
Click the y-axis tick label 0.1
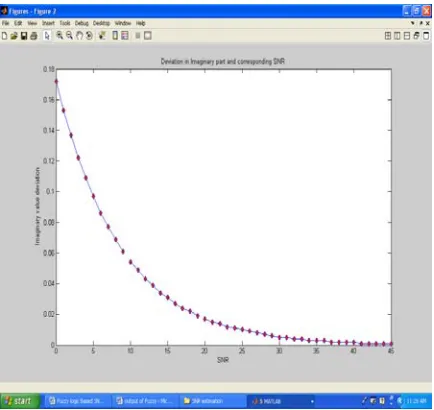click(x=49, y=192)
